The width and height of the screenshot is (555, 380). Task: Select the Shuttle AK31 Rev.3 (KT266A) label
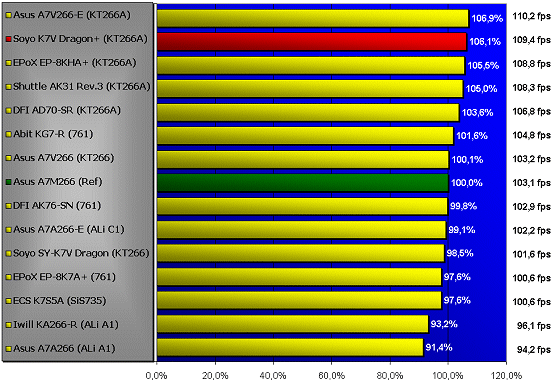click(x=82, y=86)
